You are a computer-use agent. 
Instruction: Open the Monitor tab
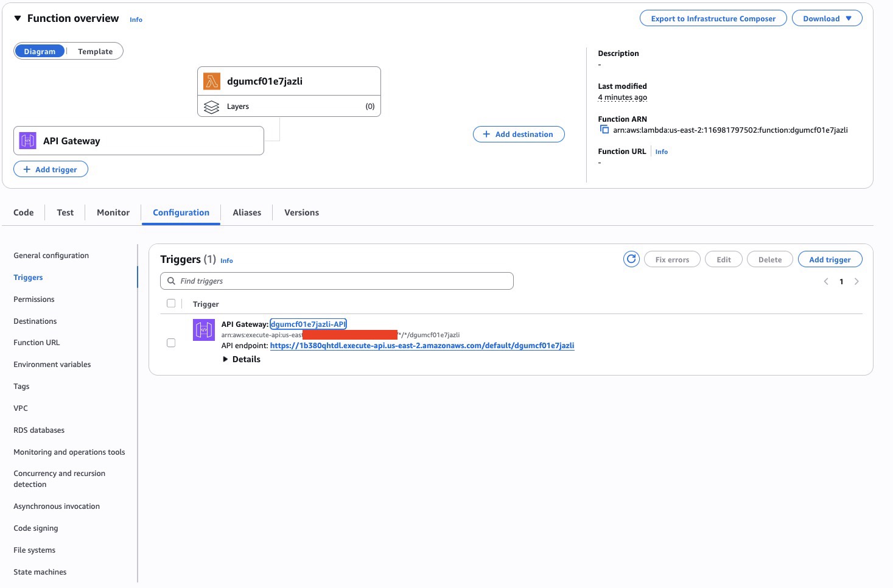click(113, 212)
